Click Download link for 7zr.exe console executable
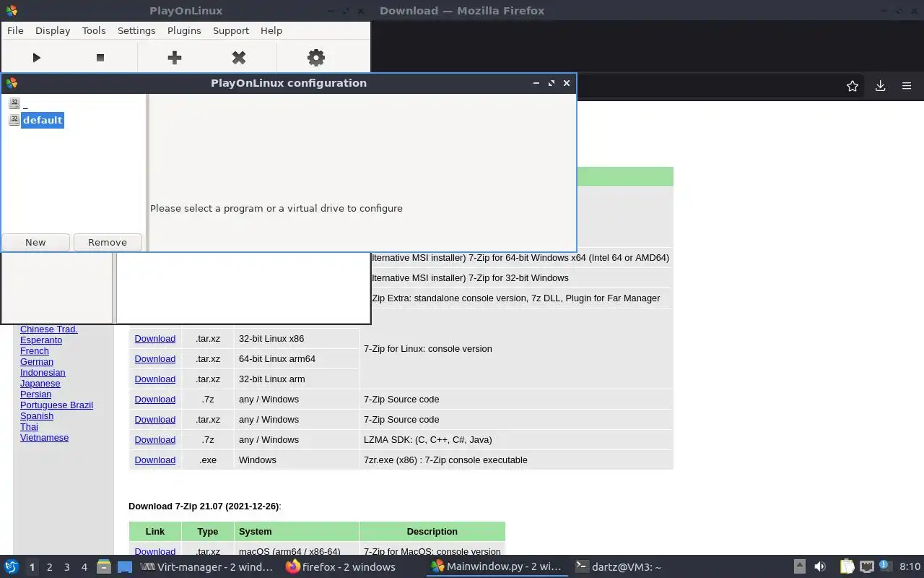 click(155, 460)
